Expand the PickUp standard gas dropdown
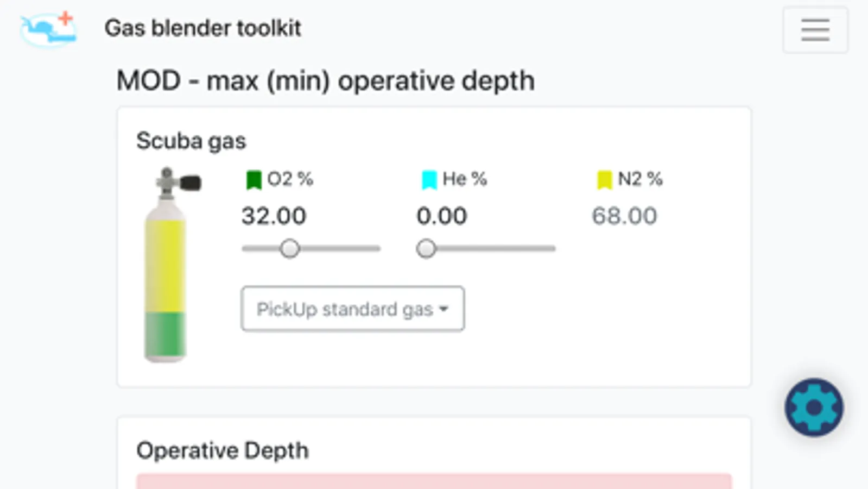This screenshot has width=868, height=489. [352, 309]
